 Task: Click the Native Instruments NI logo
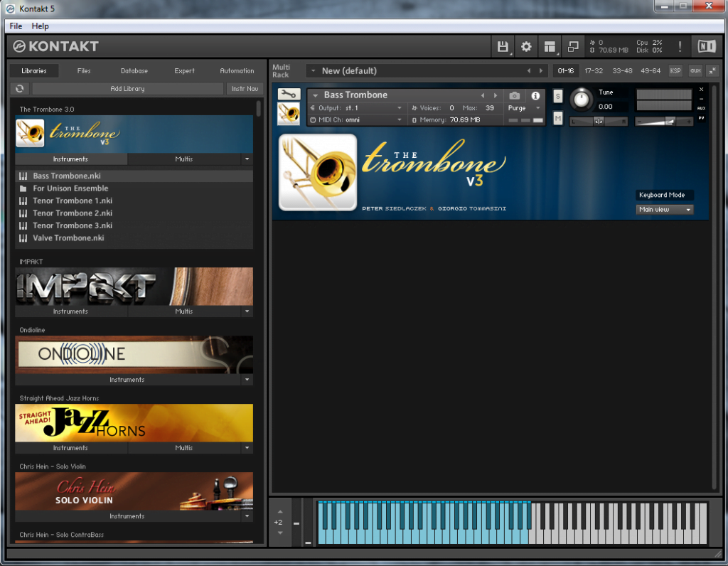click(707, 46)
